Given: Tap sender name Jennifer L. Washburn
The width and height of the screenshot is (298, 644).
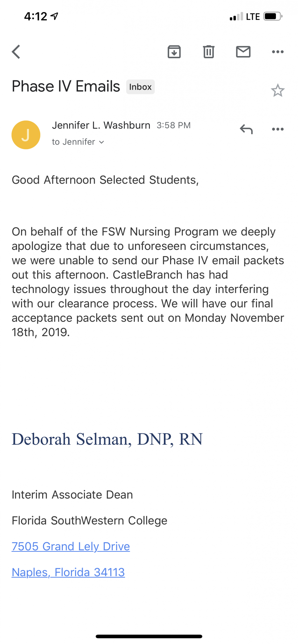Looking at the screenshot, I should (101, 125).
